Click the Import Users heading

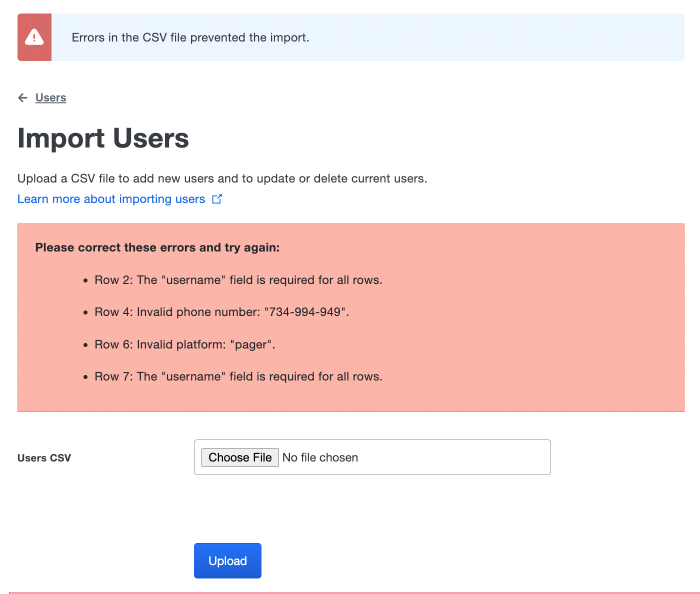[103, 138]
